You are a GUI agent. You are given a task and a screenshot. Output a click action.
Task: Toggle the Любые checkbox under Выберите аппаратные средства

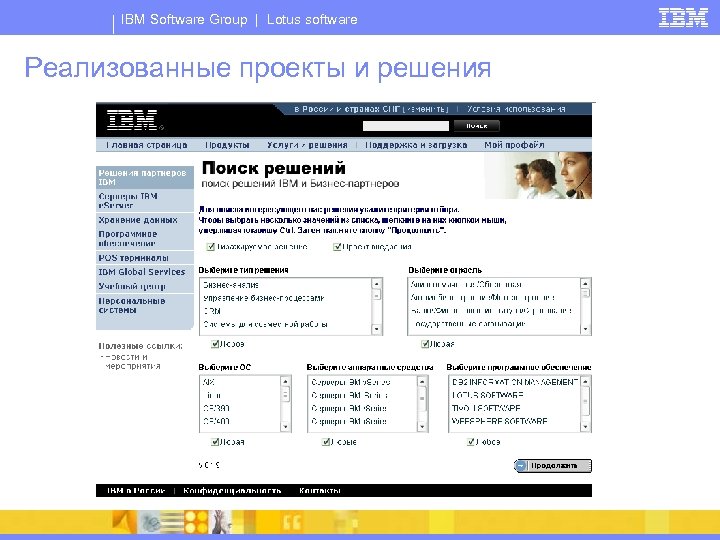coord(326,442)
